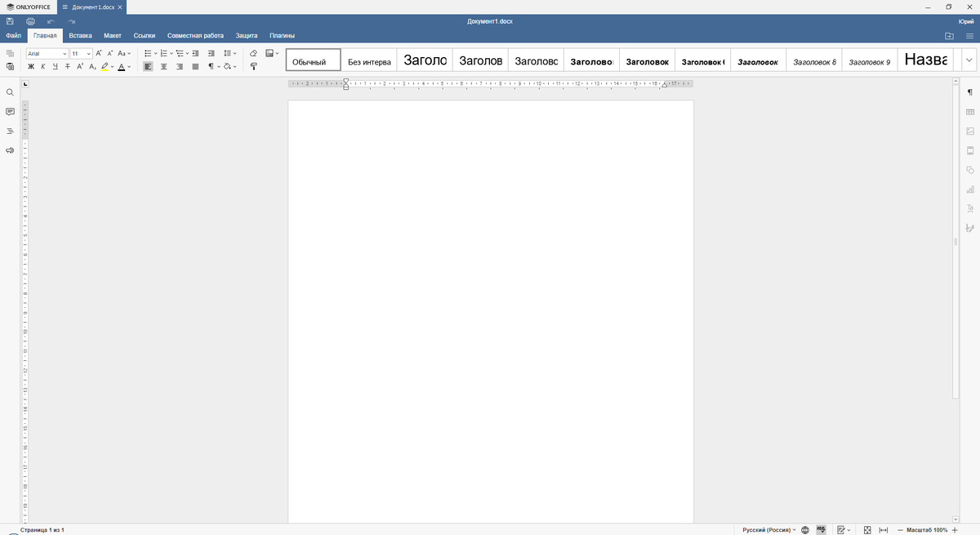Screen dimensions: 980x535
Task: Click the Print icon in title bar
Action: [30, 20]
